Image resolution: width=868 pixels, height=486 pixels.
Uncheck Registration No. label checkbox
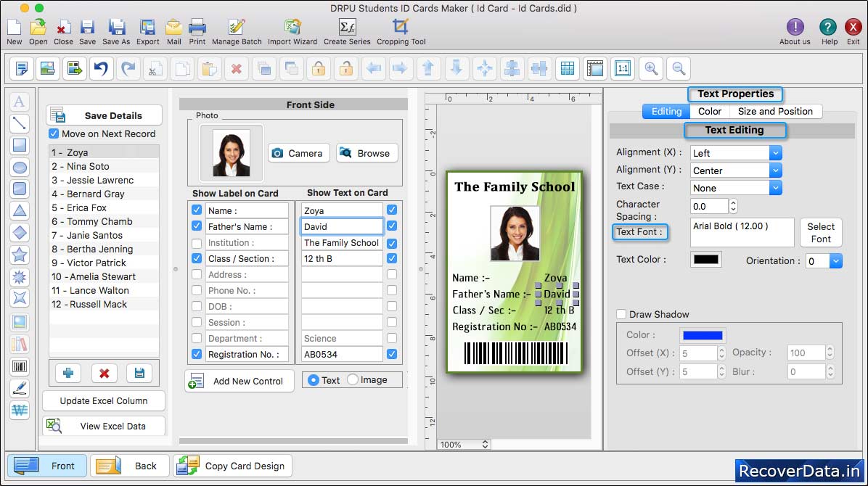coord(197,354)
